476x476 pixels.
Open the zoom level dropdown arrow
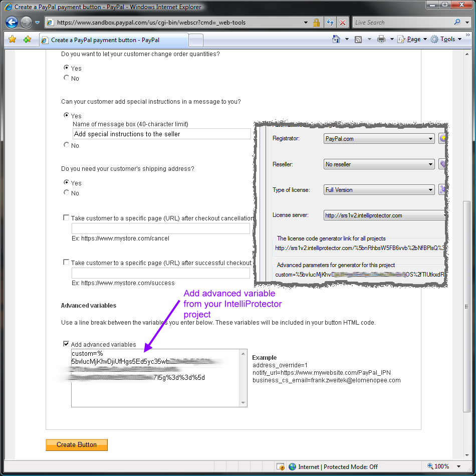tap(458, 466)
